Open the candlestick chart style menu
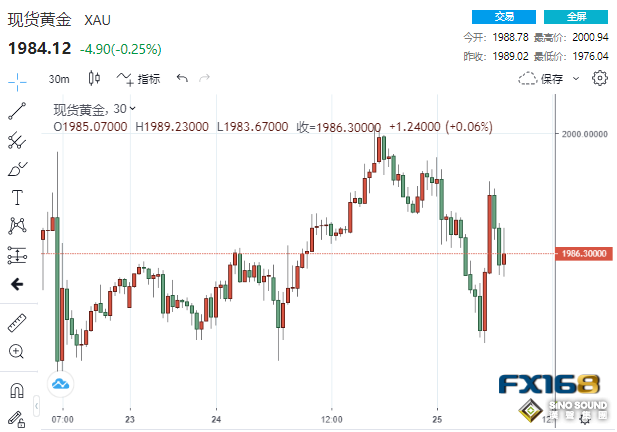 [94, 78]
